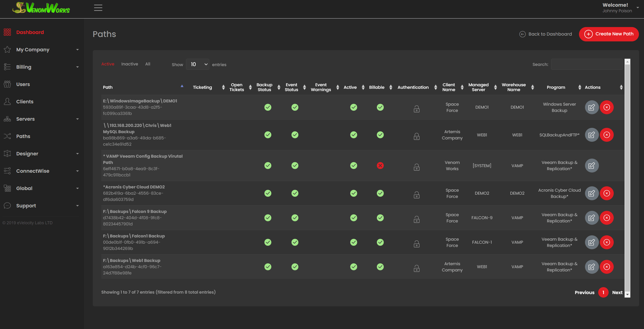This screenshot has width=644, height=329.
Task: Click the hamburger menu icon
Action: 98,8
